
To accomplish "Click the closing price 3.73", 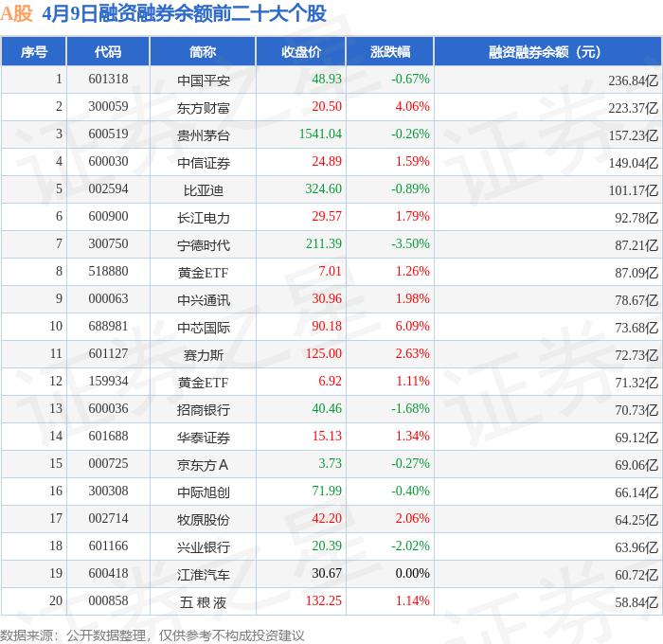I will [330, 464].
